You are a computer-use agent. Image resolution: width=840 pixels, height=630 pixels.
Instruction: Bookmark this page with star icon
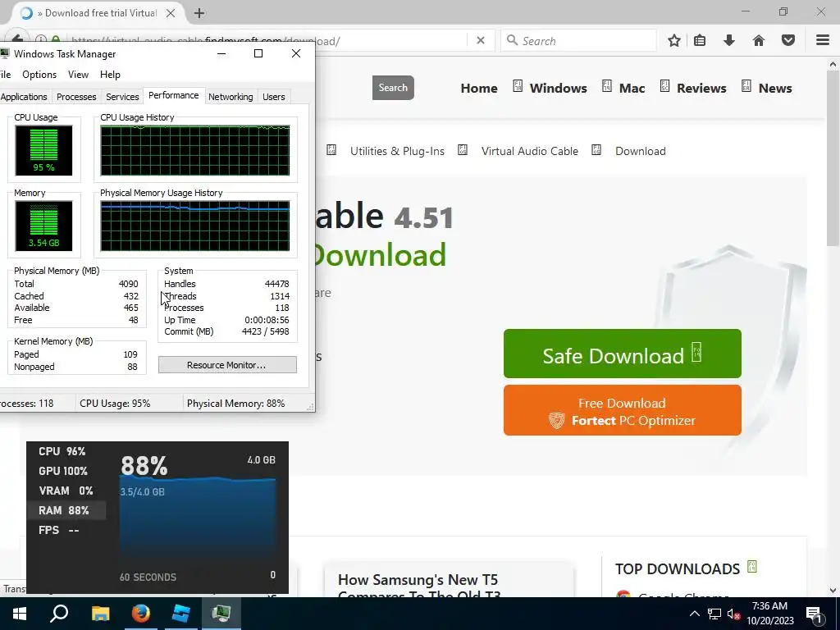point(674,41)
